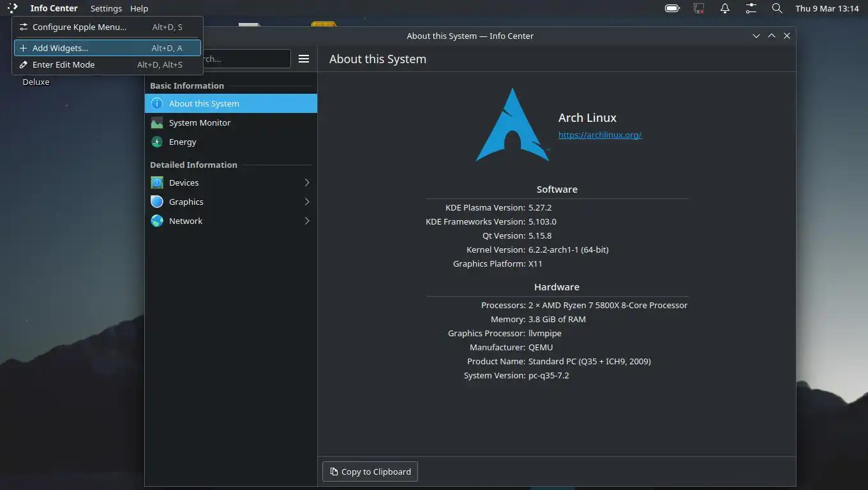Click the Network globe icon in the sidebar
This screenshot has height=490, width=868.
(157, 221)
